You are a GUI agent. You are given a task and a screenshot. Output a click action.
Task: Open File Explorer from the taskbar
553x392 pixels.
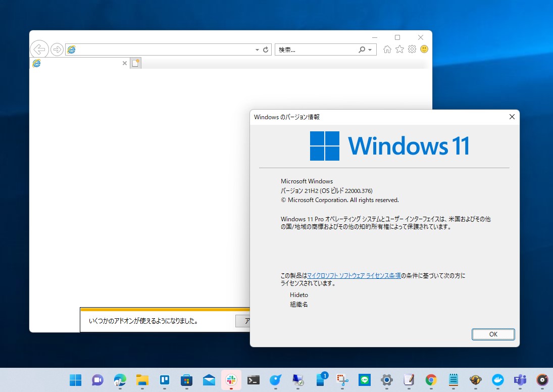(142, 380)
